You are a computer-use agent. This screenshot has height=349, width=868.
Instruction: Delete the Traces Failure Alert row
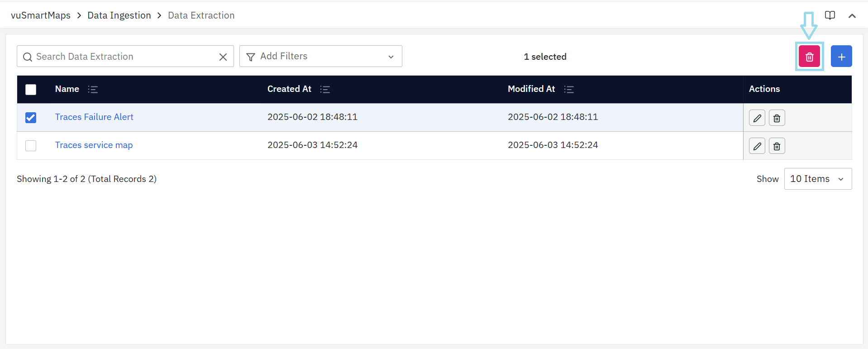777,118
